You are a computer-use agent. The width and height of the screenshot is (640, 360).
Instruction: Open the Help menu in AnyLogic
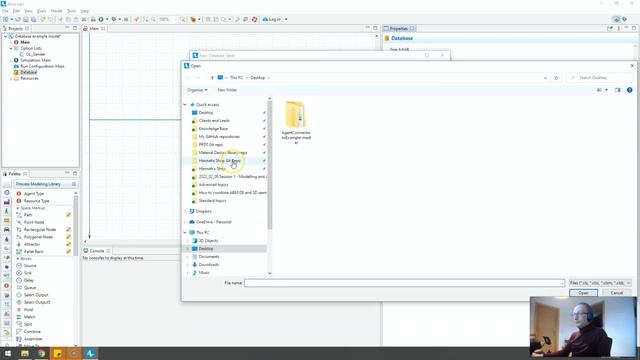coord(84,11)
